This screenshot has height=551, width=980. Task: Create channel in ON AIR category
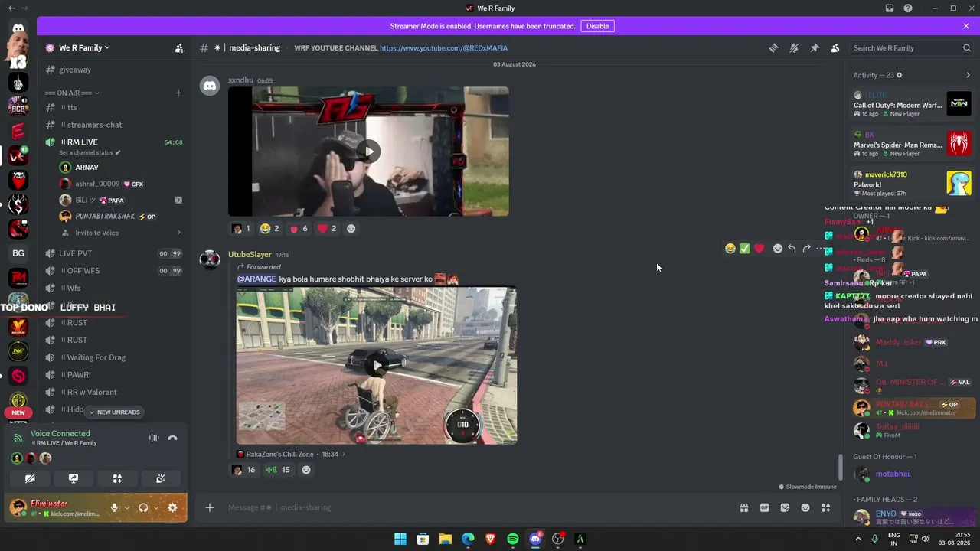pyautogui.click(x=178, y=93)
